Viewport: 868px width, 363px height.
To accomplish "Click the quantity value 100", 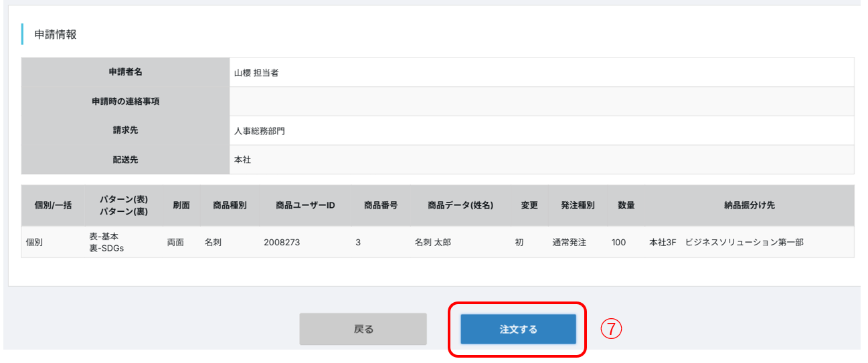I will point(618,242).
